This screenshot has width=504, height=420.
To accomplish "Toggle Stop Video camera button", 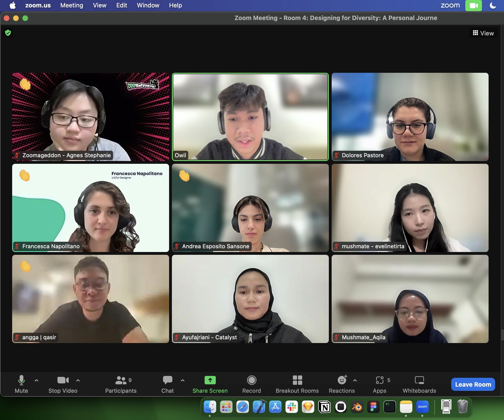I will (x=63, y=380).
